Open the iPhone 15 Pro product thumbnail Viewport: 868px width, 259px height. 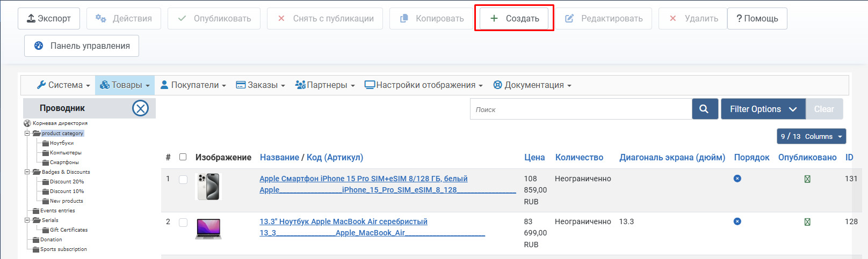pyautogui.click(x=208, y=187)
